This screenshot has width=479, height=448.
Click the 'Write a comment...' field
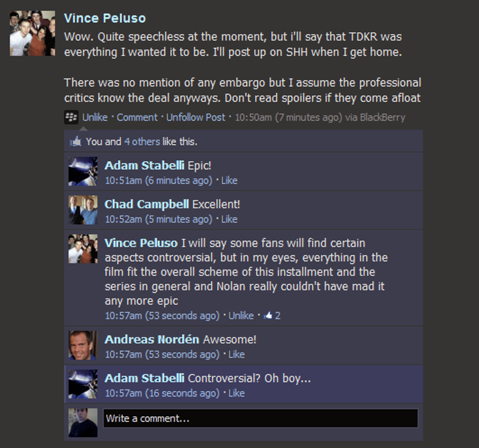point(260,418)
